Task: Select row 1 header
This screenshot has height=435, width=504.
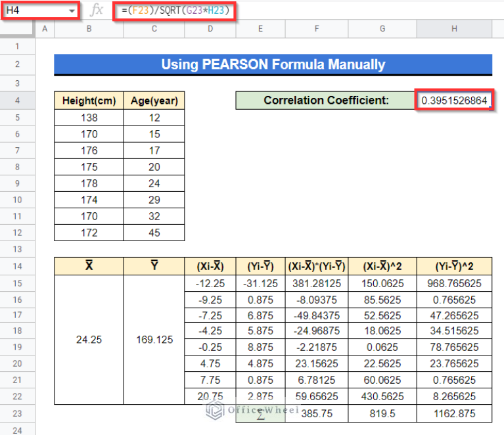Action: (17, 47)
